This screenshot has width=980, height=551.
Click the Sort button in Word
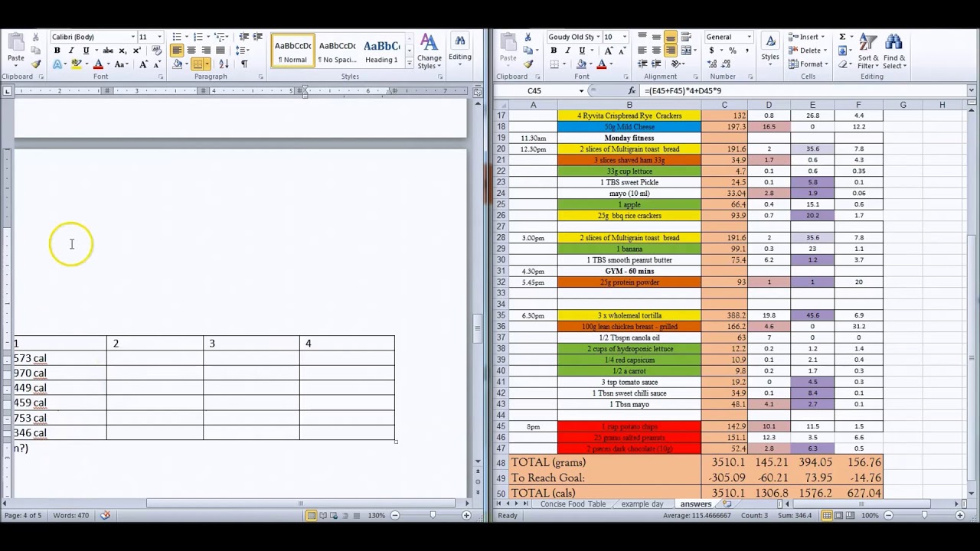224,64
